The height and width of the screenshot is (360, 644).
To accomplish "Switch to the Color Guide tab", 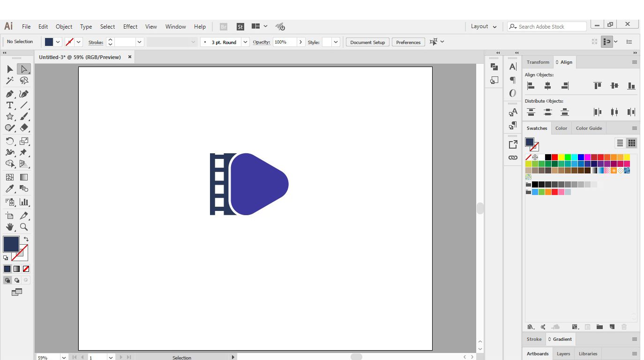I will coord(589,128).
